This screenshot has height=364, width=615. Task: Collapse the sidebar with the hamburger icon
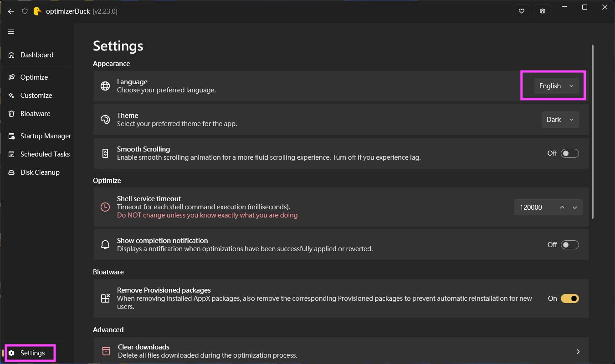pos(11,32)
